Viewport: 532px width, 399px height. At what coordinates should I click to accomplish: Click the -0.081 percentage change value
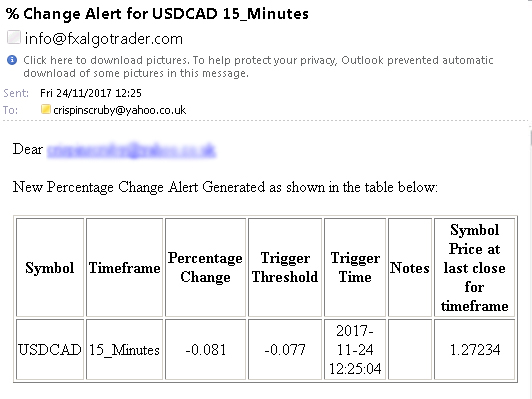click(x=205, y=349)
